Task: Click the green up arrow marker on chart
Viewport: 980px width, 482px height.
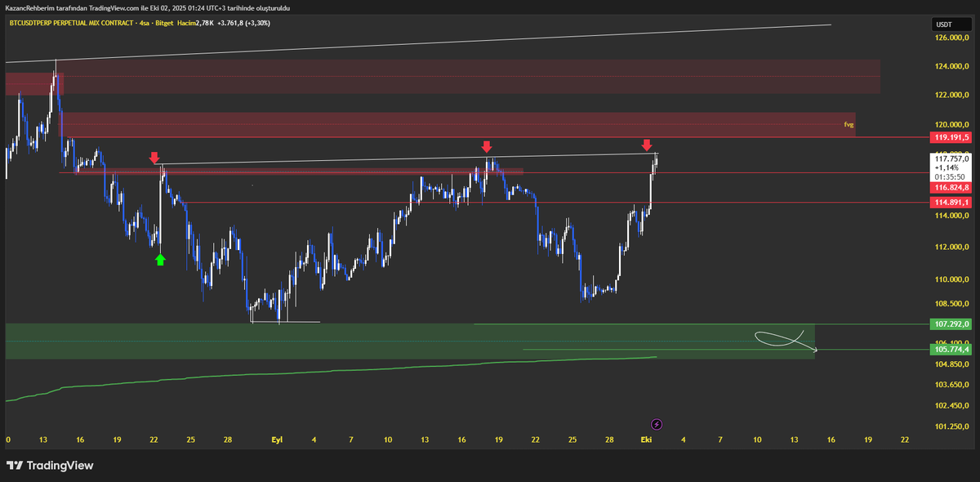Action: 160,260
